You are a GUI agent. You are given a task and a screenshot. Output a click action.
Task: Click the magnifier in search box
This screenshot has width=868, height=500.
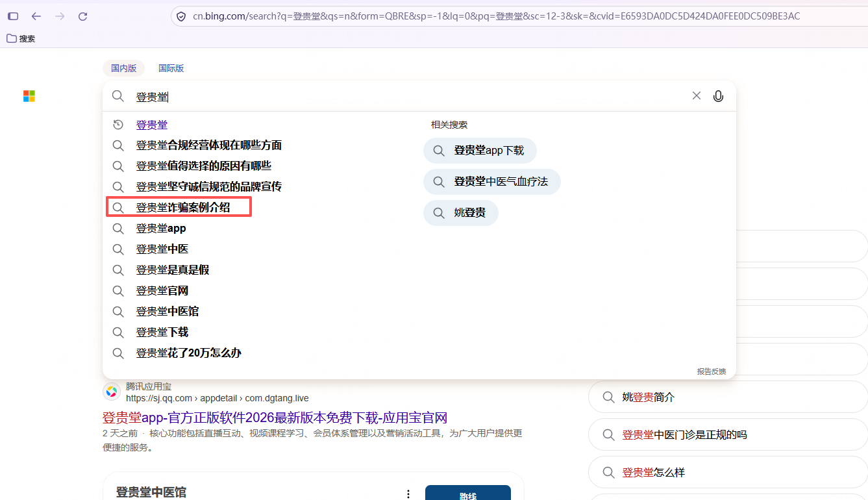click(118, 96)
